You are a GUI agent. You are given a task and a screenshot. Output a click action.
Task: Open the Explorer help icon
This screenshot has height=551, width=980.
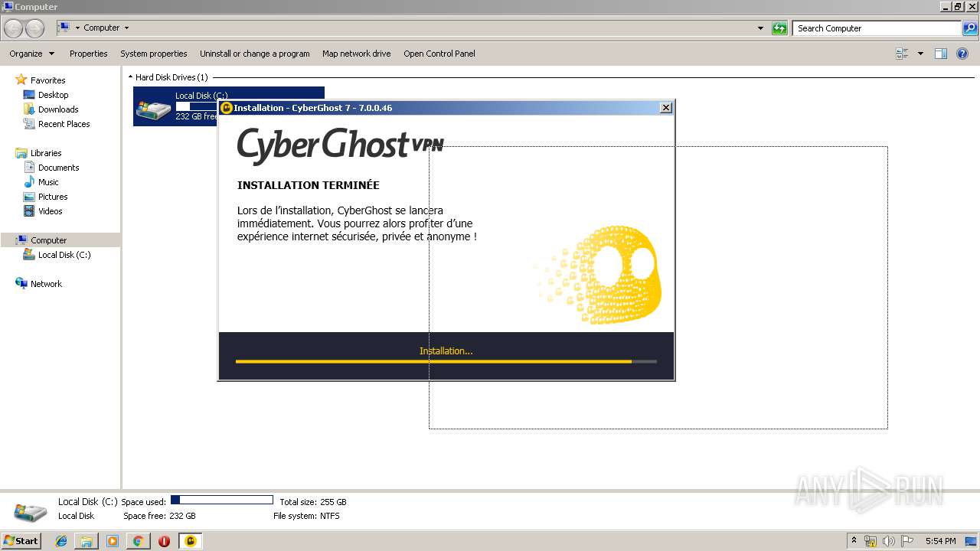click(x=962, y=54)
